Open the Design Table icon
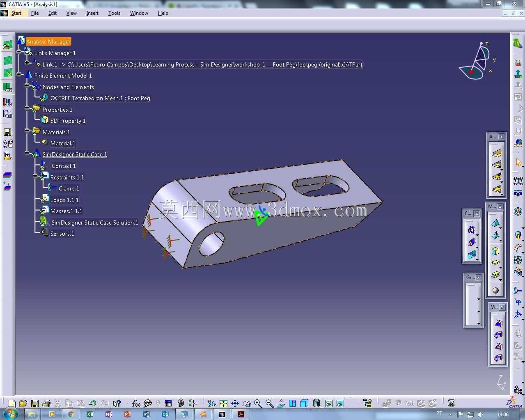 (168, 404)
